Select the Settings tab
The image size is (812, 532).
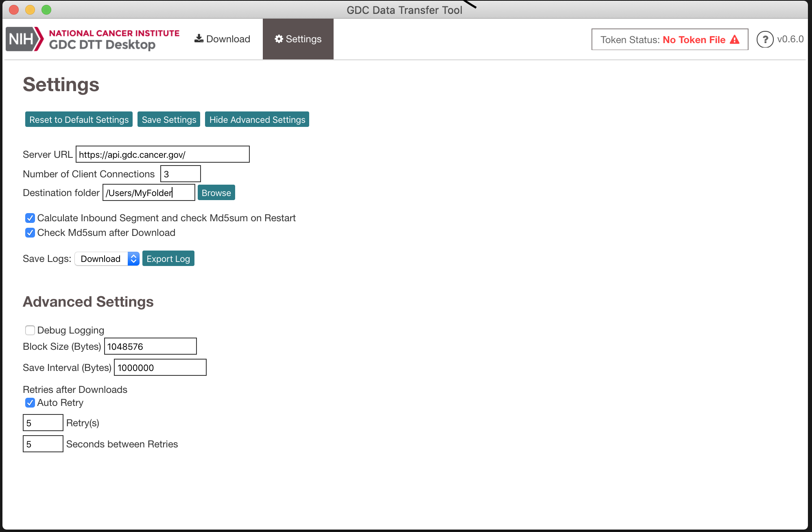tap(298, 39)
